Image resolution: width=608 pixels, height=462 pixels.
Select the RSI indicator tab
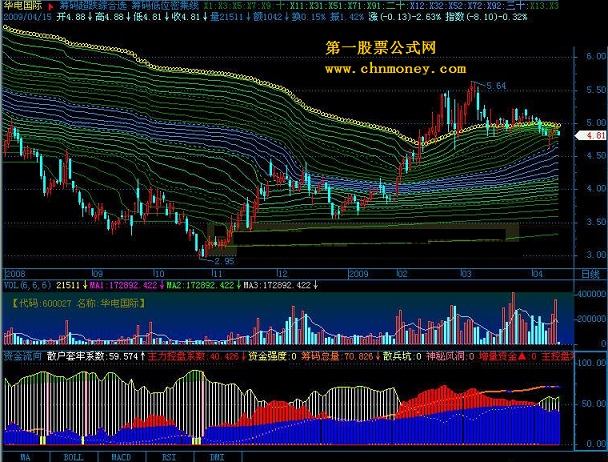(169, 457)
